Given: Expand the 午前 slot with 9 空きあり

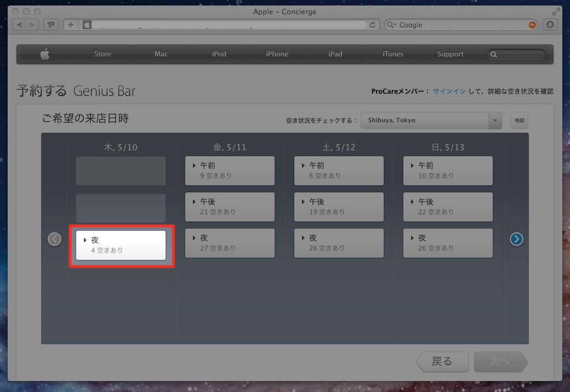Looking at the screenshot, I should (x=230, y=171).
